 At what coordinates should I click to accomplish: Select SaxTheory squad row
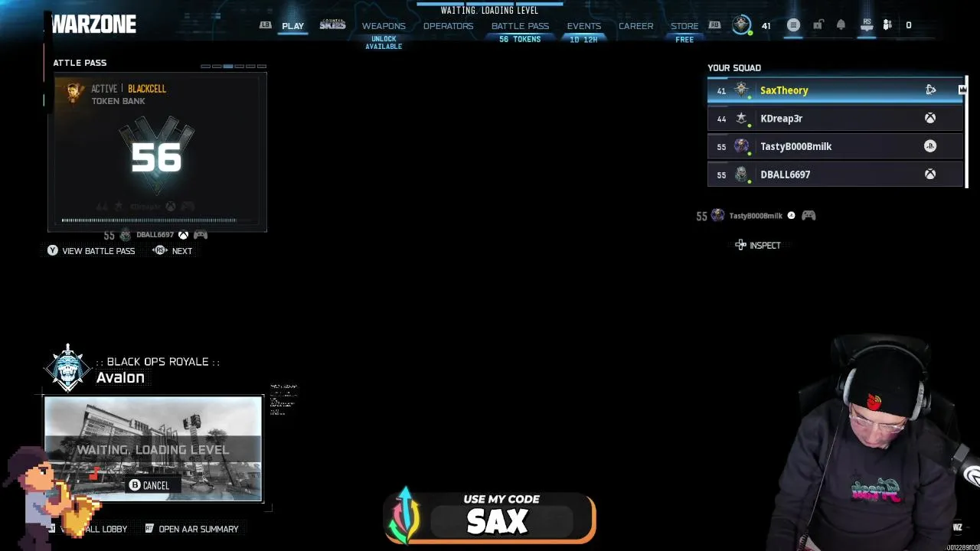point(835,90)
